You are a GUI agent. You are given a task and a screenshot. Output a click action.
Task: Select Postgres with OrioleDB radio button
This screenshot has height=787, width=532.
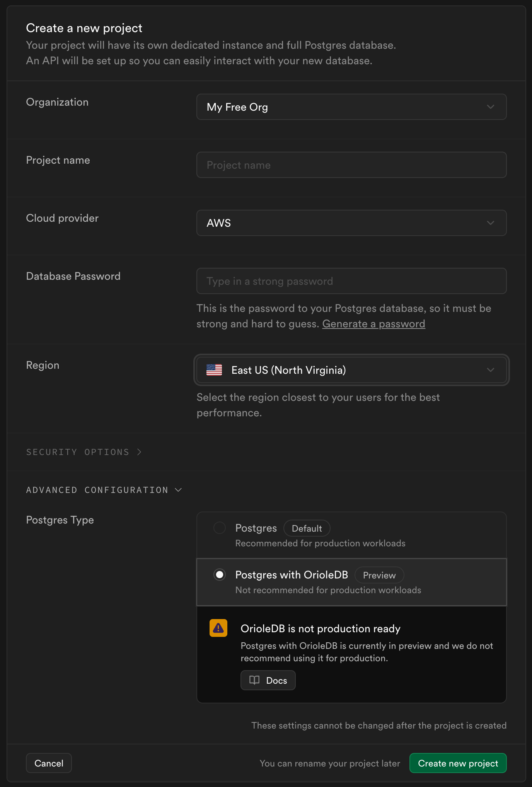[220, 575]
